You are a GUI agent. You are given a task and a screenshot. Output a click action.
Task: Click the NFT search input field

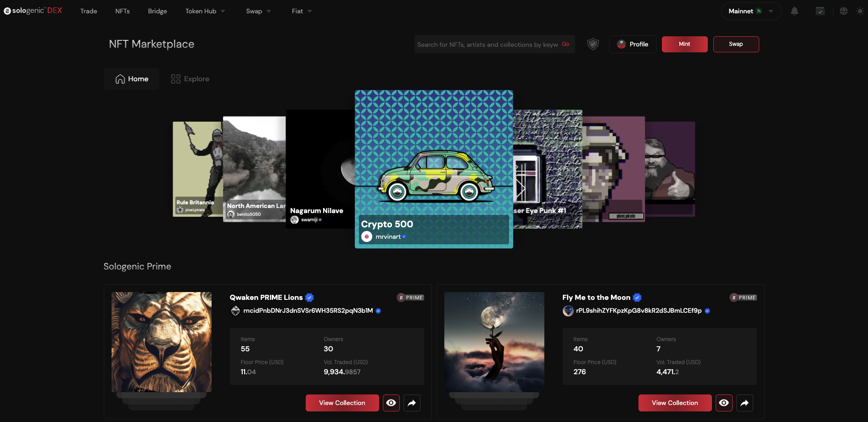pyautogui.click(x=487, y=45)
